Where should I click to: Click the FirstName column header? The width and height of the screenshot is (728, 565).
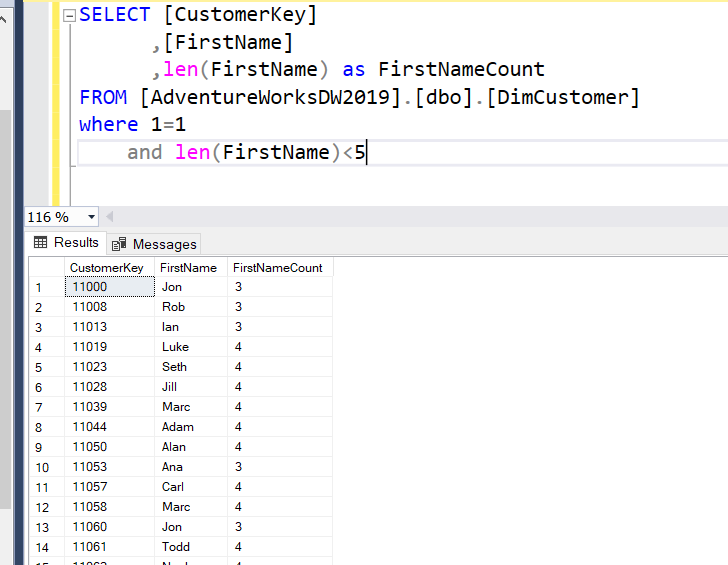click(x=190, y=268)
